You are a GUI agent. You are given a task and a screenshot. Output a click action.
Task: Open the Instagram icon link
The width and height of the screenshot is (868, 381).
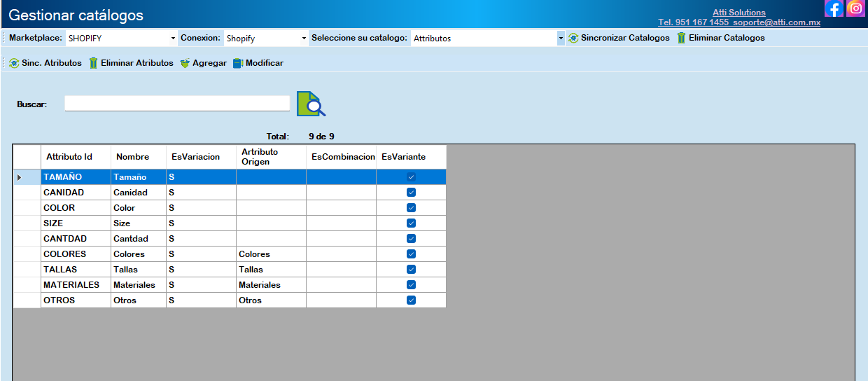(855, 8)
